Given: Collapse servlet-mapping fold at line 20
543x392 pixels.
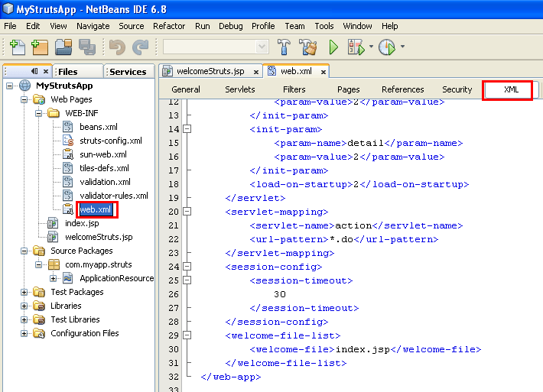Looking at the screenshot, I should pyautogui.click(x=187, y=212).
